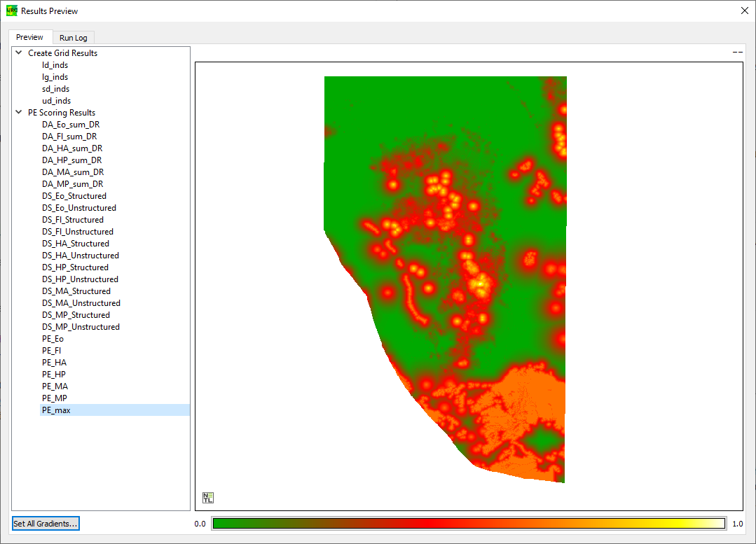Select PE_HA result
The height and width of the screenshot is (544, 756).
pyautogui.click(x=54, y=363)
